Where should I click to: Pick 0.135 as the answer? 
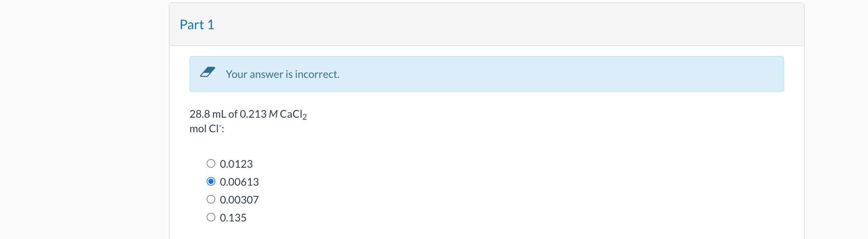[x=211, y=217]
